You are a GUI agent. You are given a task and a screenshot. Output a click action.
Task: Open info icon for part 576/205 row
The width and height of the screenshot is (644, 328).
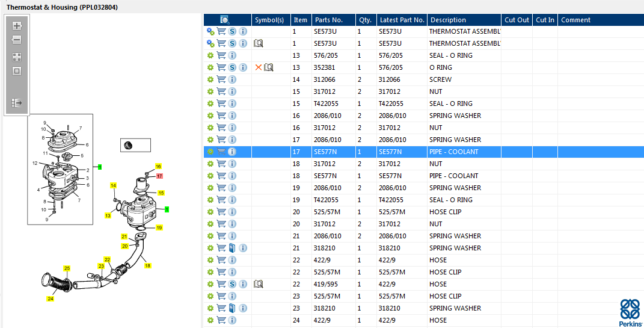pyautogui.click(x=232, y=55)
